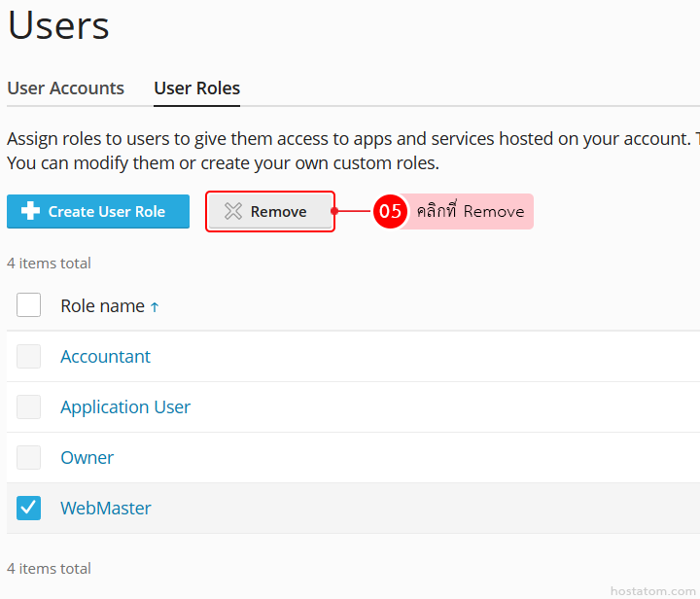Open the Owner role link
This screenshot has height=599, width=700.
pyautogui.click(x=87, y=457)
